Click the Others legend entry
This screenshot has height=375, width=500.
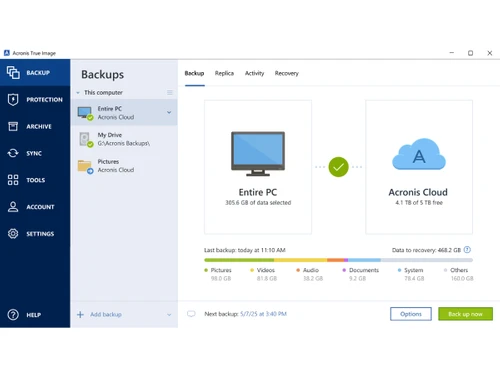click(x=459, y=274)
